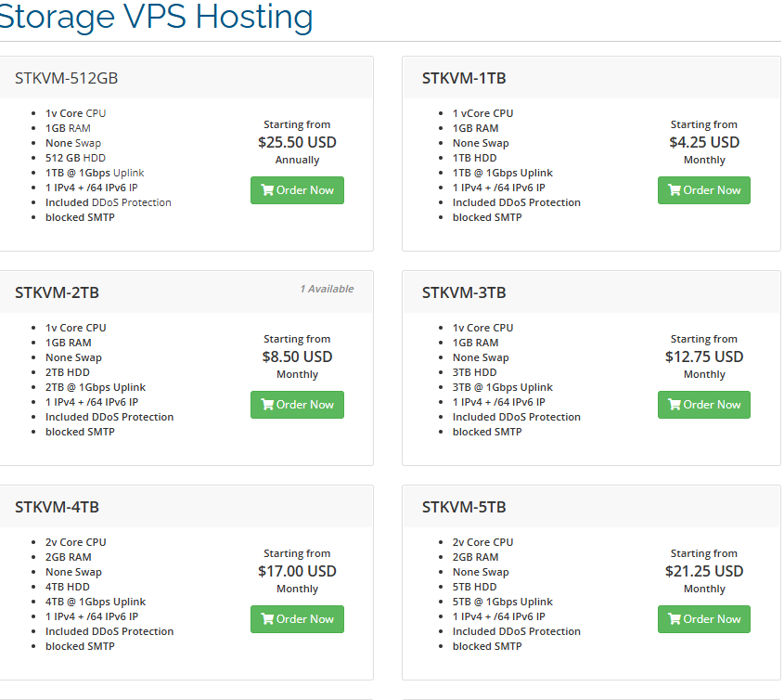Click the $12.75 USD price

point(704,356)
